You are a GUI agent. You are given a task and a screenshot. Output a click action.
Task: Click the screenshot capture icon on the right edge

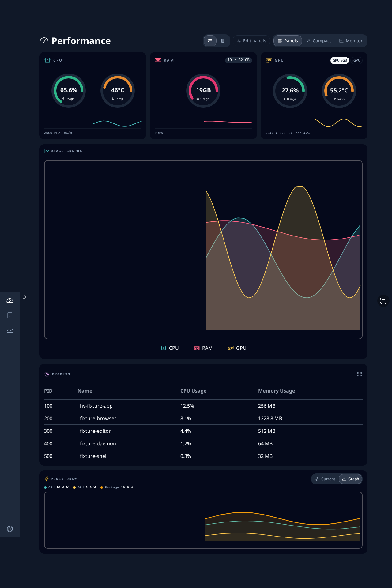pos(383,301)
